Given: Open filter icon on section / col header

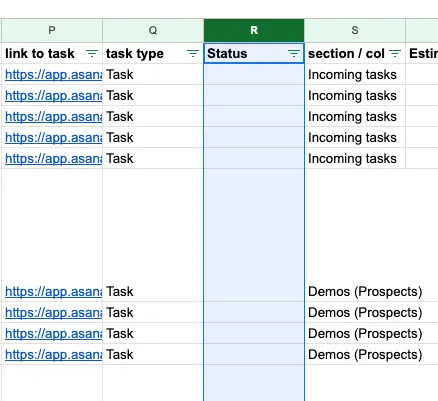Looking at the screenshot, I should coord(395,53).
